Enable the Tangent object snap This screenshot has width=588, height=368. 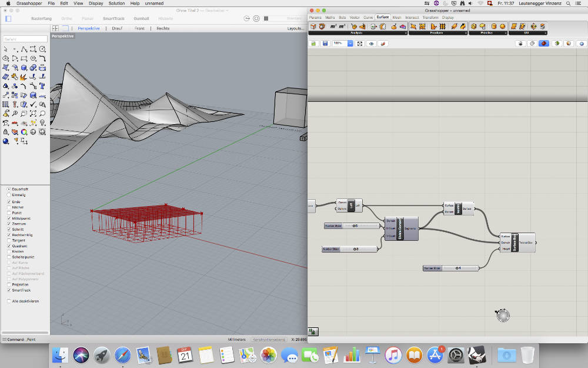tap(9, 240)
